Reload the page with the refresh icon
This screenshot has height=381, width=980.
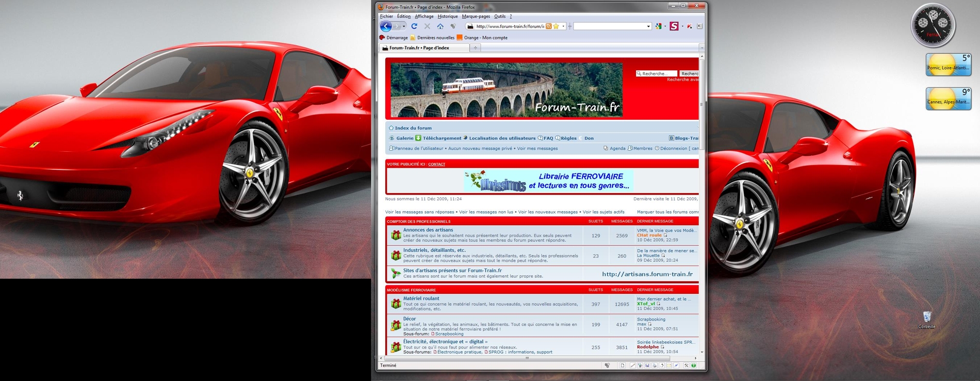pyautogui.click(x=414, y=26)
